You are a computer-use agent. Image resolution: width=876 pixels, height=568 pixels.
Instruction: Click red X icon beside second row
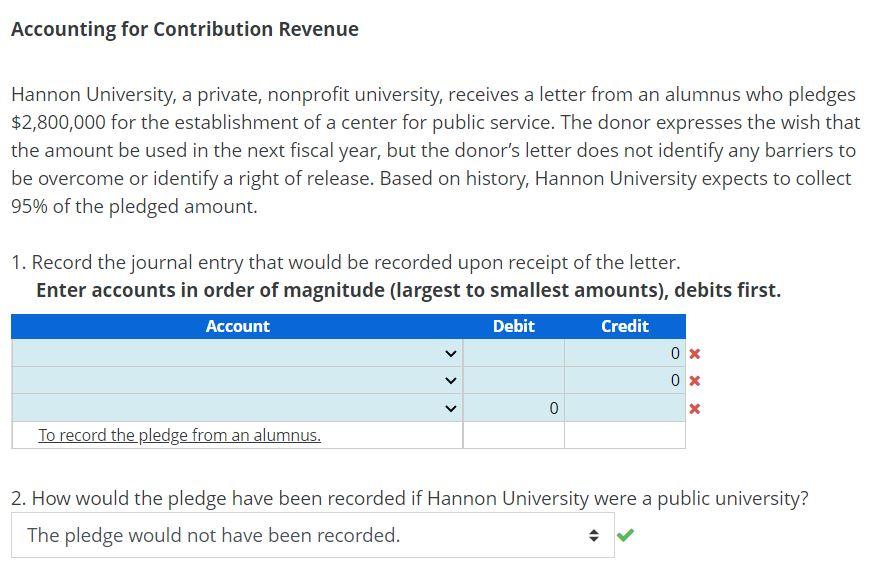694,381
